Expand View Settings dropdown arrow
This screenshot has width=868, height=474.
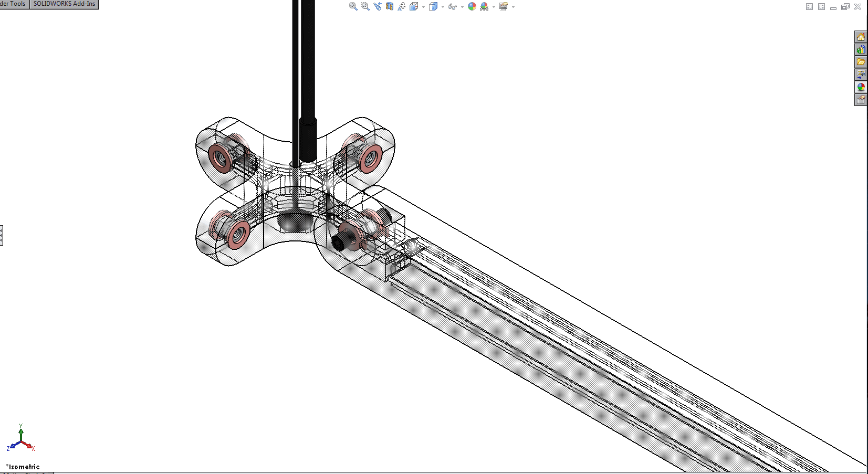point(513,7)
